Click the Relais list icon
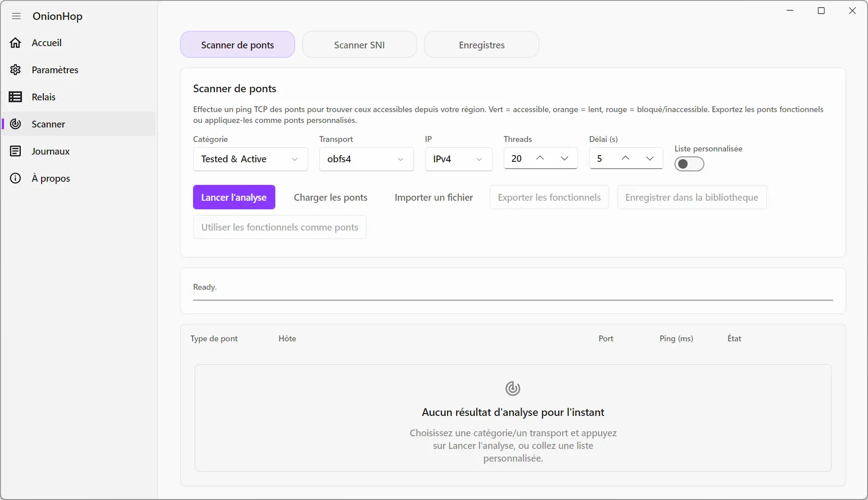 (x=15, y=97)
